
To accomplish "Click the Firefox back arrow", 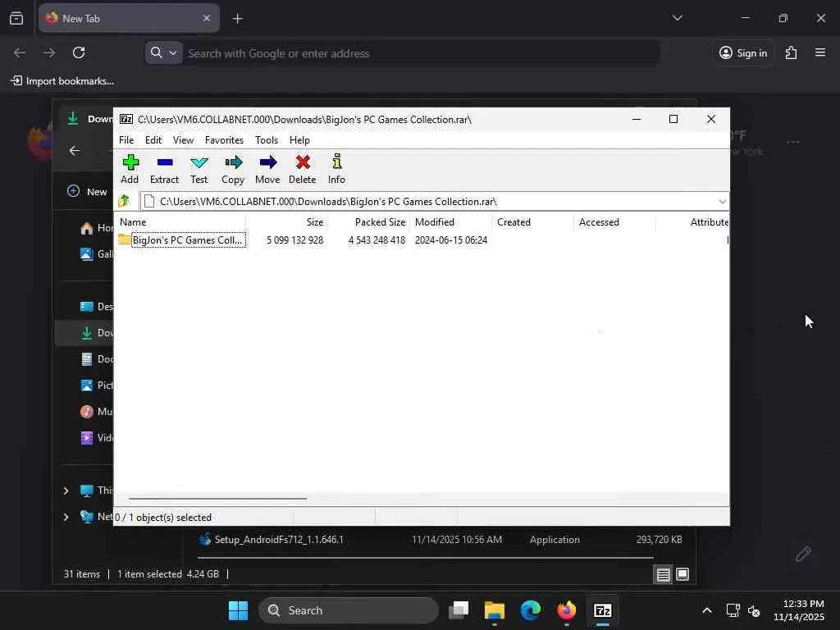I will [x=20, y=52].
